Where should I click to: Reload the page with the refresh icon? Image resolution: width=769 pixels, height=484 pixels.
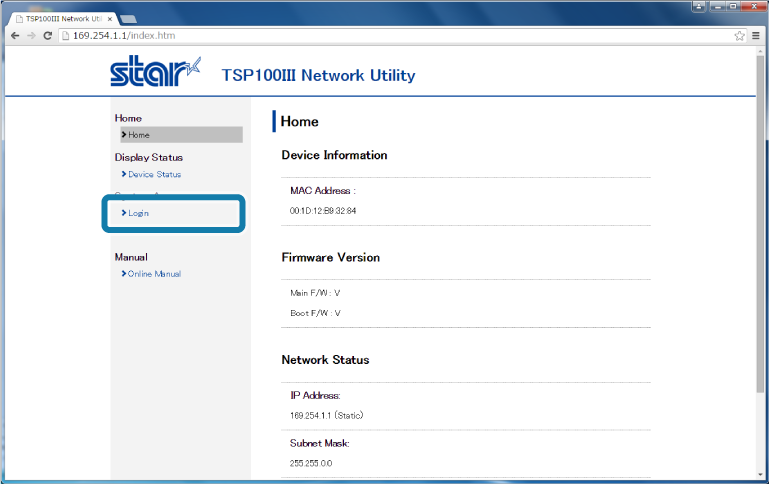[48, 36]
